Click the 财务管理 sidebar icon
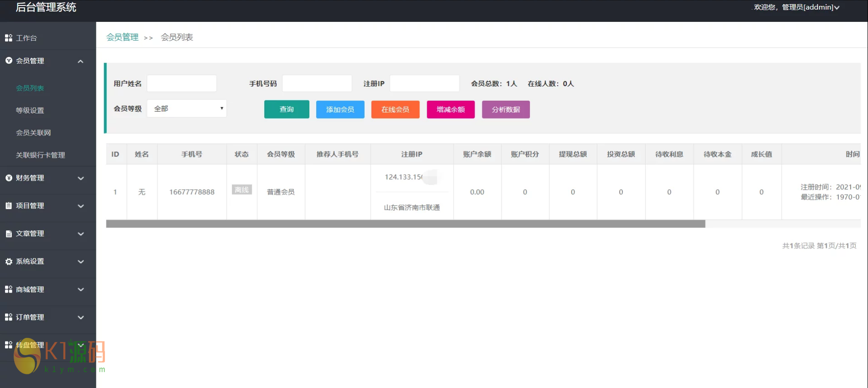868x388 pixels. pos(8,178)
